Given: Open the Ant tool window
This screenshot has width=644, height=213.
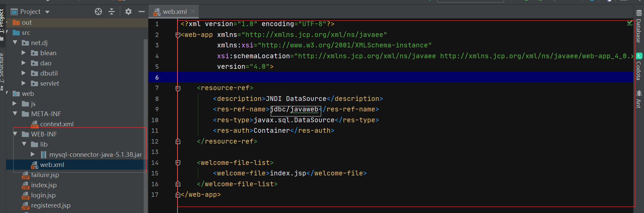Looking at the screenshot, I should click(639, 99).
